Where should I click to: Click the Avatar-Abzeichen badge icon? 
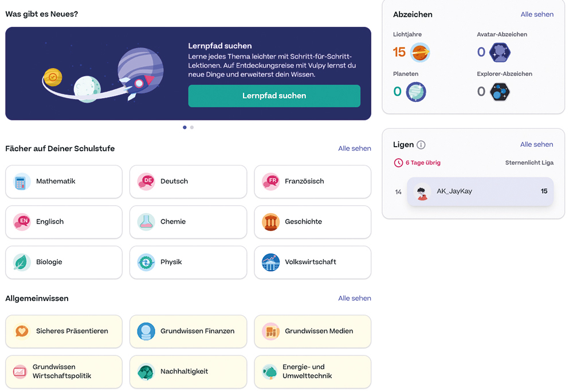point(500,52)
